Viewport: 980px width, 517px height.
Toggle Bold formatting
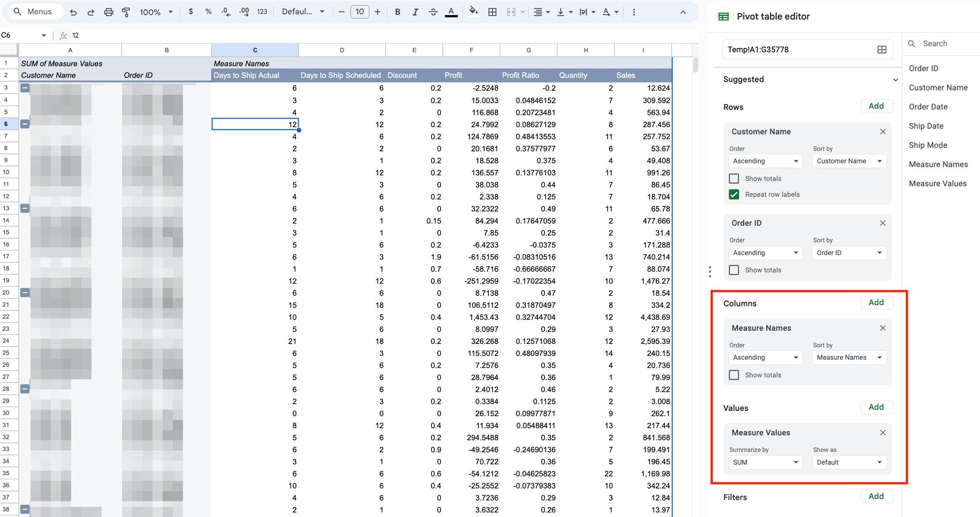397,12
